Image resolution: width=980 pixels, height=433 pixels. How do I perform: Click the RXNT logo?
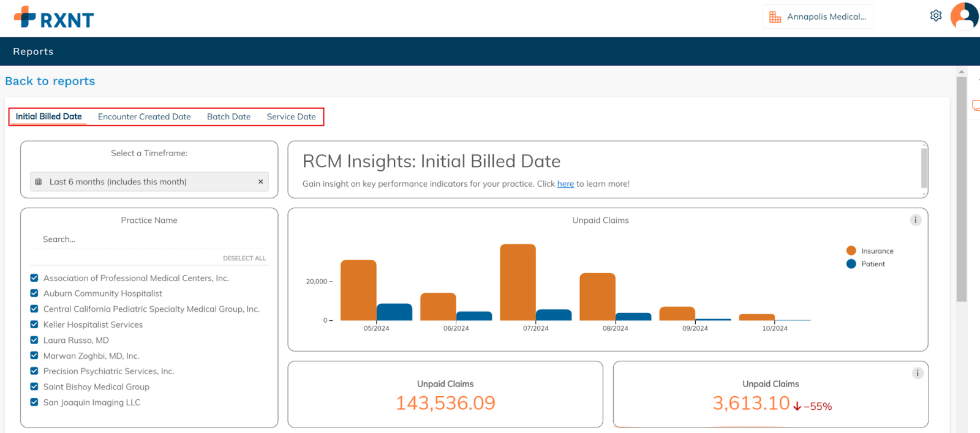click(54, 18)
